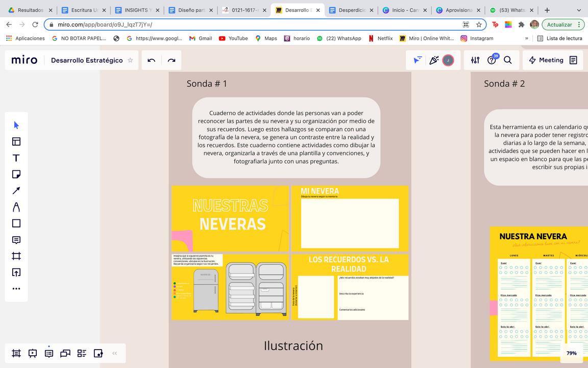Screen dimensions: 588x368
Task: Search the board with magnifier icon
Action: (x=508, y=60)
